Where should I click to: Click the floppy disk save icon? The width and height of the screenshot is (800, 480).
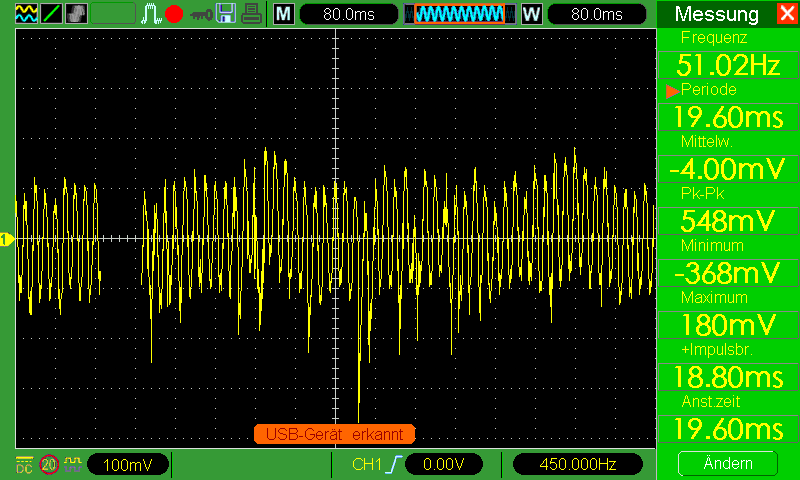coord(226,14)
